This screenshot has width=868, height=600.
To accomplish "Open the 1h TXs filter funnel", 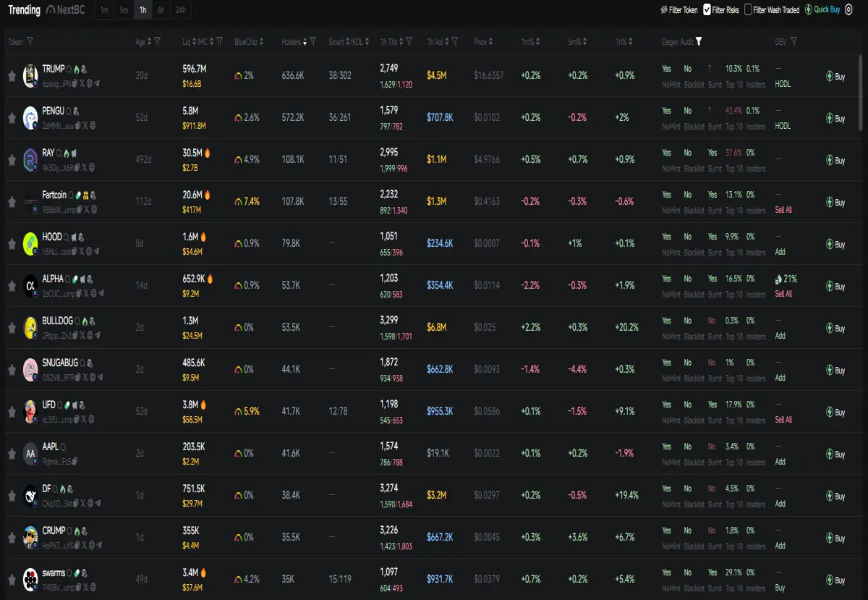I will (x=409, y=42).
